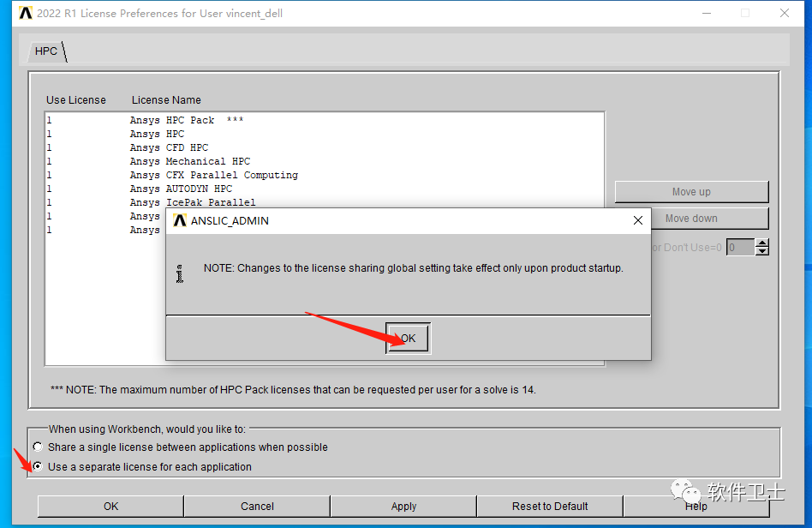Screen dimensions: 812x528
Task: Click OK in the ANSLIC_ADMIN dialog
Action: point(408,339)
